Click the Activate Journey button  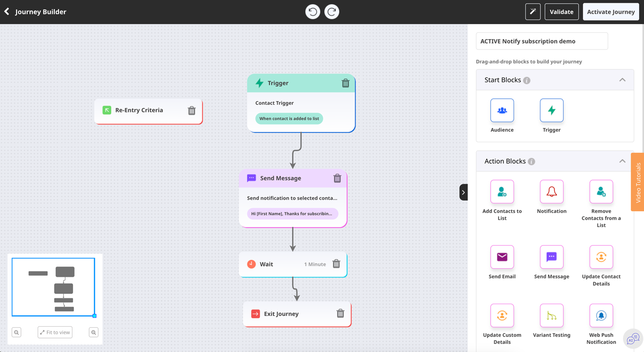coord(611,11)
